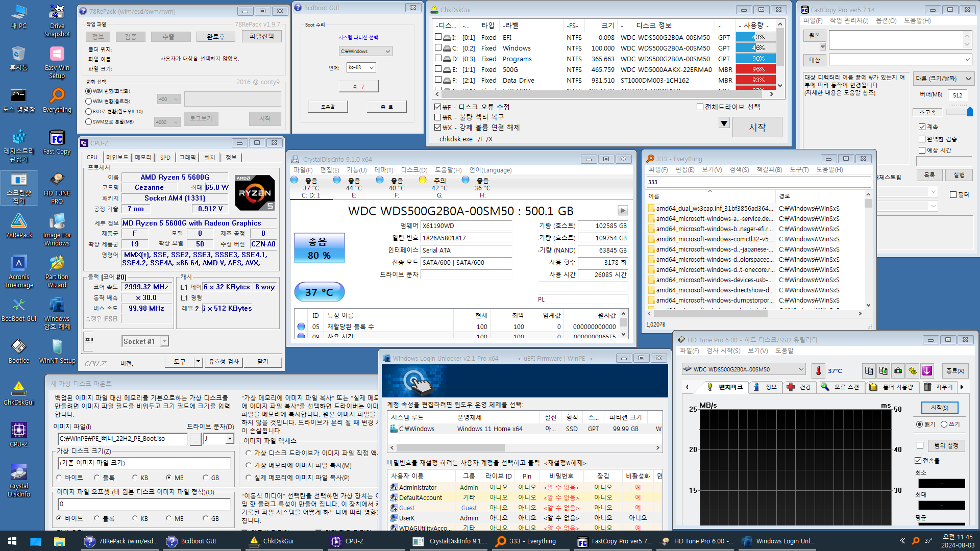Viewport: 980px width, 551px height.
Task: Click HD Tune copy screenshot to clipboard icon
Action: [x=884, y=370]
